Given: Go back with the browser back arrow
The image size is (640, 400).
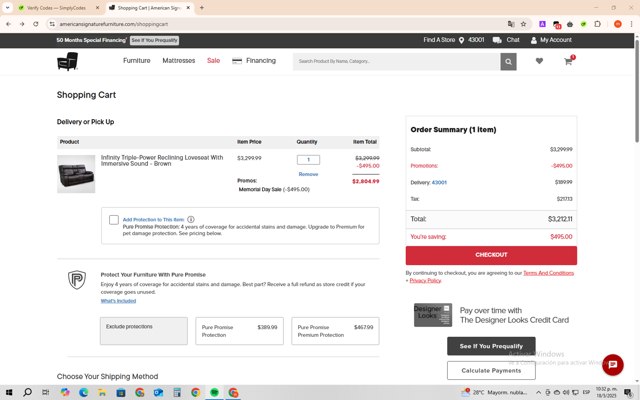Looking at the screenshot, I should pyautogui.click(x=9, y=24).
